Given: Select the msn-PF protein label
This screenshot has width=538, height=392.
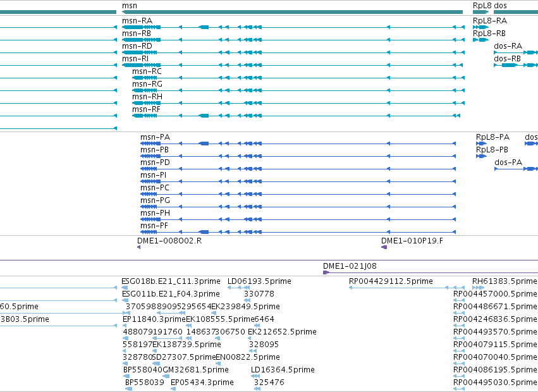Looking at the screenshot, I should [x=154, y=226].
